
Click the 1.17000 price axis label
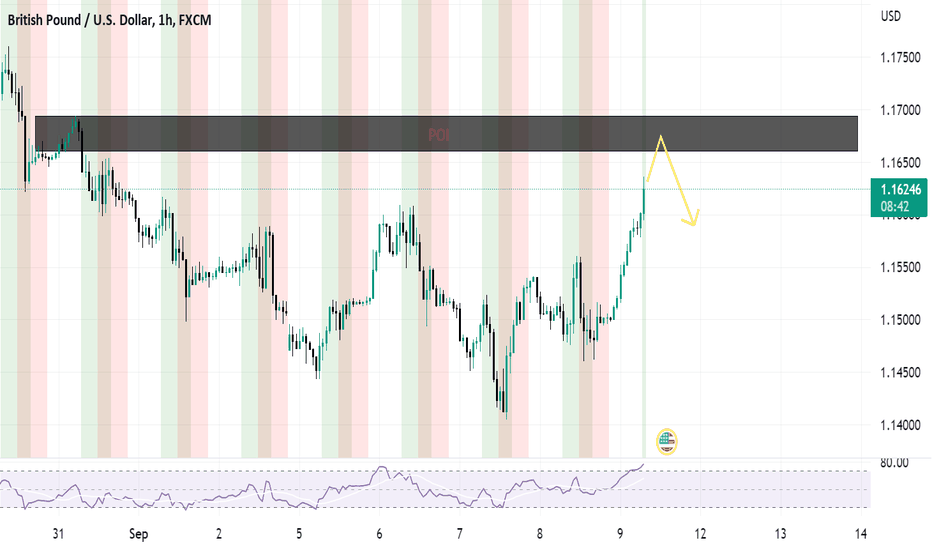pos(900,110)
